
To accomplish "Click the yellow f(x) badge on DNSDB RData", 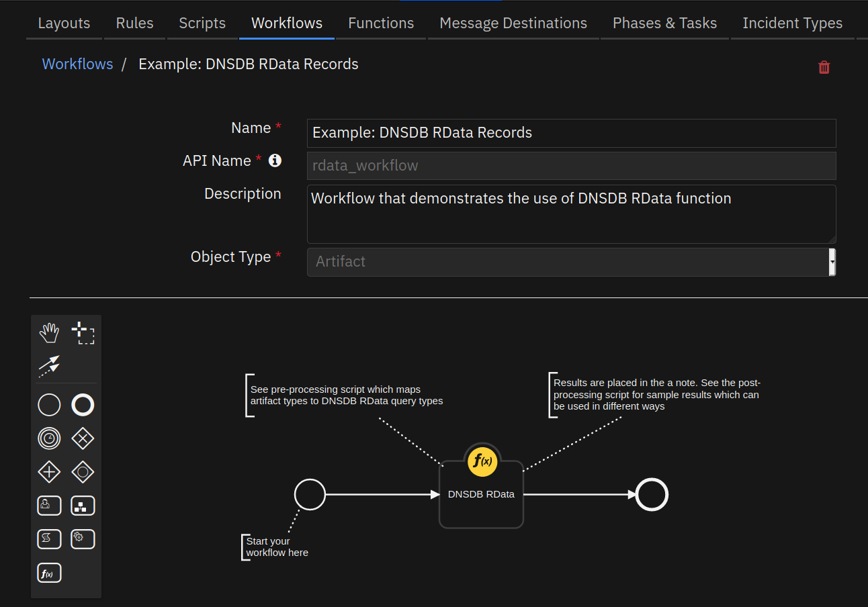I will (481, 461).
